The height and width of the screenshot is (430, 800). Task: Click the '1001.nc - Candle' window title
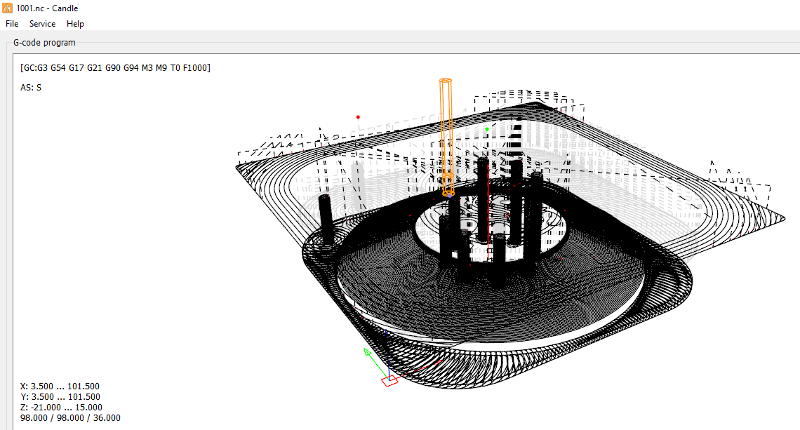point(47,8)
